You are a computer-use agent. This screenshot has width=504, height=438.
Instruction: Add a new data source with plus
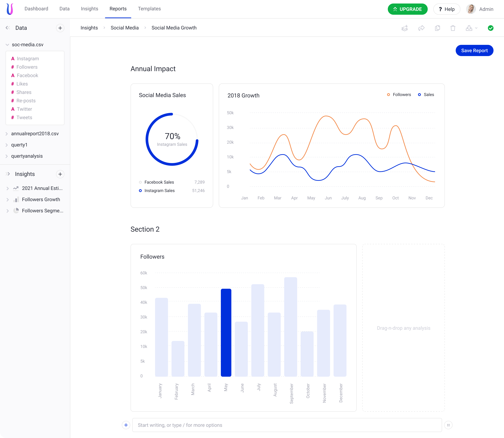pos(60,28)
